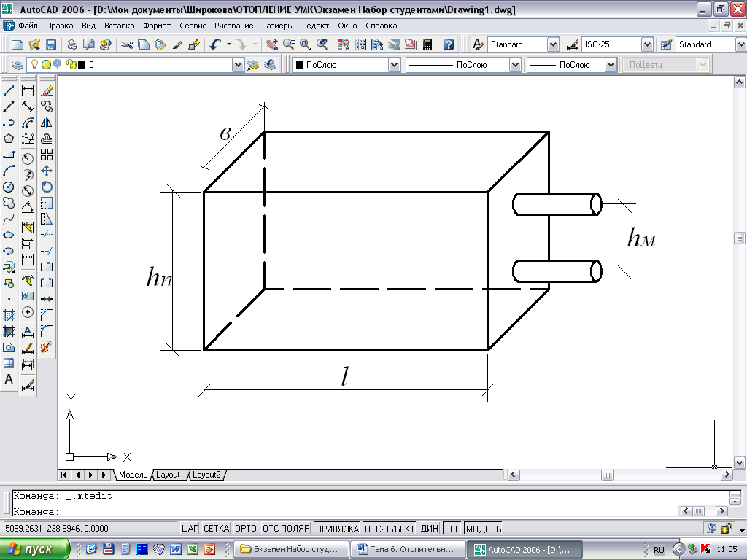Toggle ОРТО mode
Viewport: 747px width, 560px height.
[246, 529]
